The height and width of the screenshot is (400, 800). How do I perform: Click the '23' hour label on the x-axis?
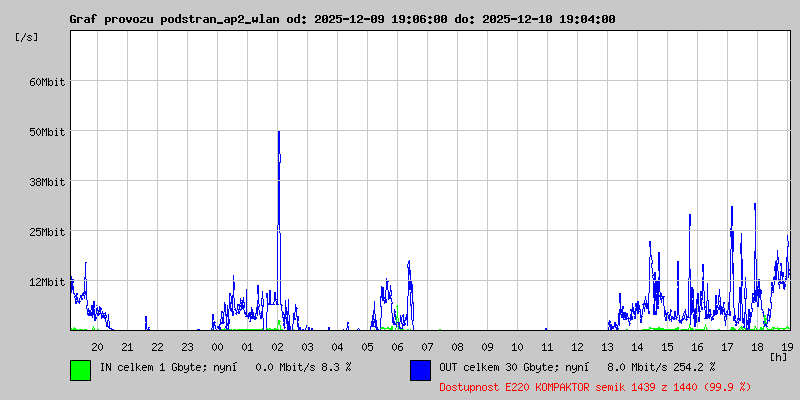[187, 347]
